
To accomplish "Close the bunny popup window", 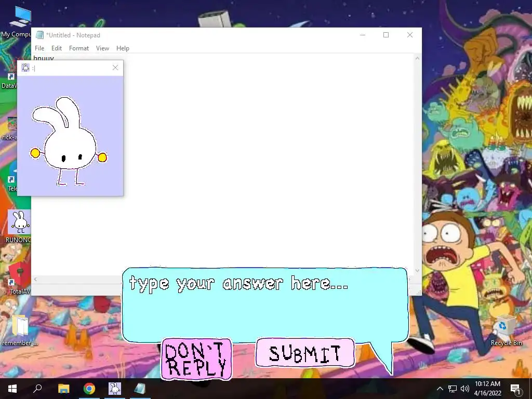I will coord(115,68).
